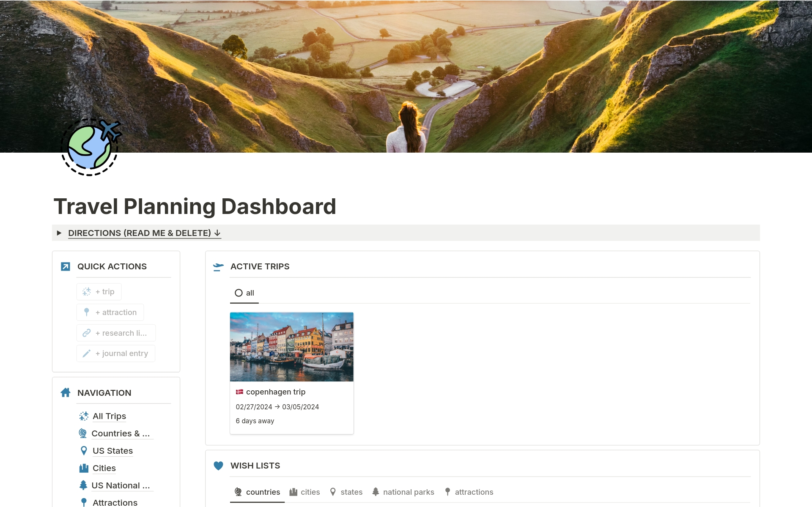Select the states wish list view
Viewport: 812px width, 507px height.
pyautogui.click(x=351, y=492)
